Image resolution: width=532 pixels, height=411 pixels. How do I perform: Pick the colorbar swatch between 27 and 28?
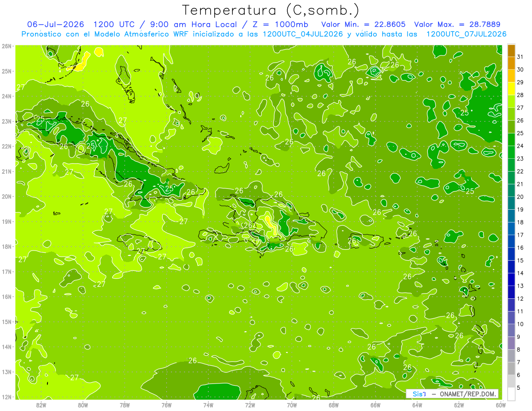511,101
